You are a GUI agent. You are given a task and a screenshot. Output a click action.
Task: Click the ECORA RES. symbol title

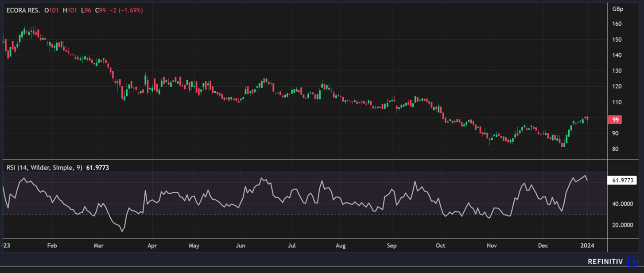point(23,10)
